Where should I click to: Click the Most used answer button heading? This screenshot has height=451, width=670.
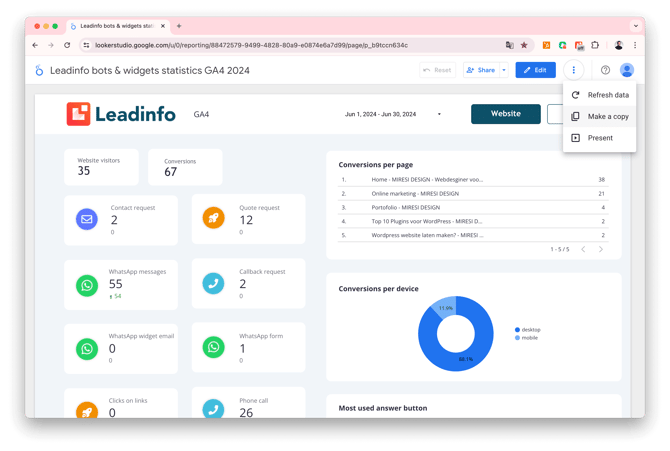[382, 408]
